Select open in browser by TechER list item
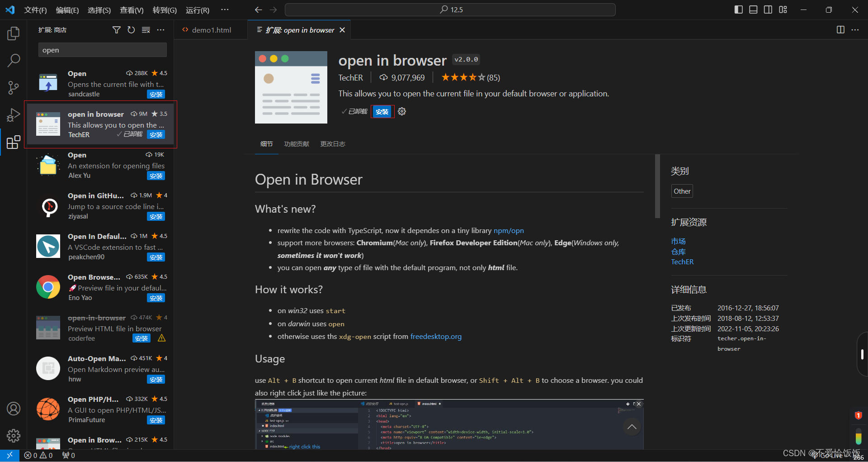This screenshot has width=868, height=462. [x=100, y=124]
